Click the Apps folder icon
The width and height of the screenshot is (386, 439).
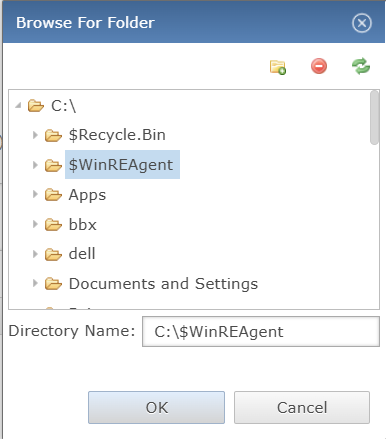[x=53, y=195]
